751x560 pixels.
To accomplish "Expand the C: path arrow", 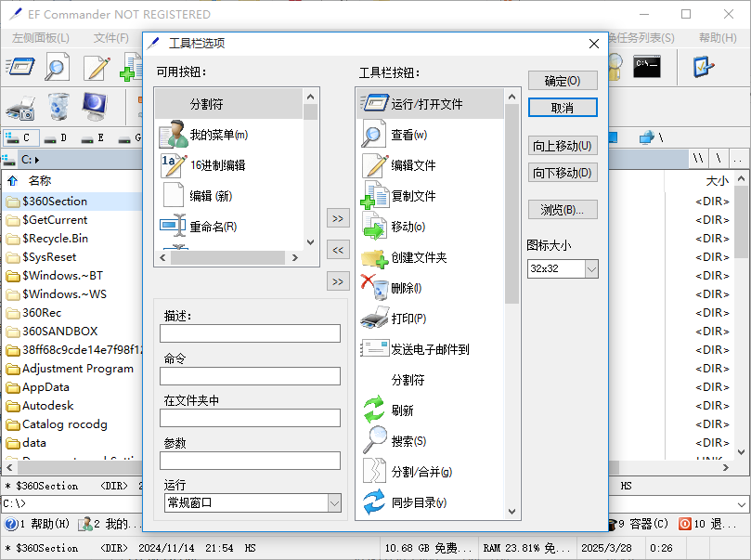I will click(37, 160).
